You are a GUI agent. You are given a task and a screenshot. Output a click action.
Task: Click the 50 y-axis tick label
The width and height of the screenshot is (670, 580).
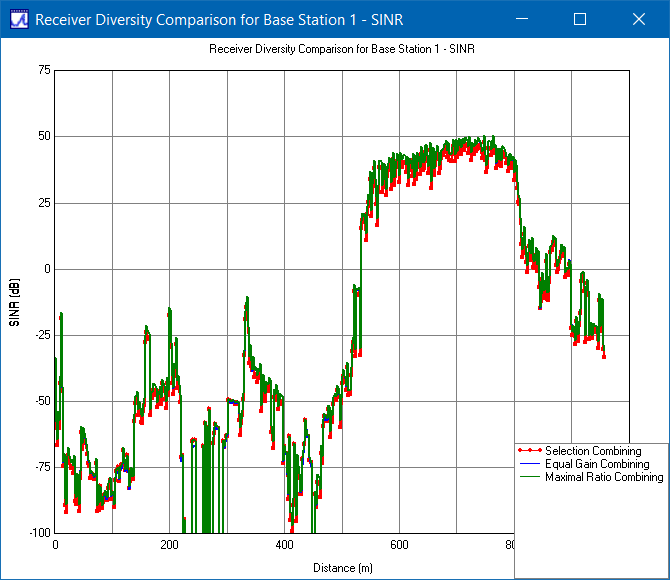click(44, 136)
